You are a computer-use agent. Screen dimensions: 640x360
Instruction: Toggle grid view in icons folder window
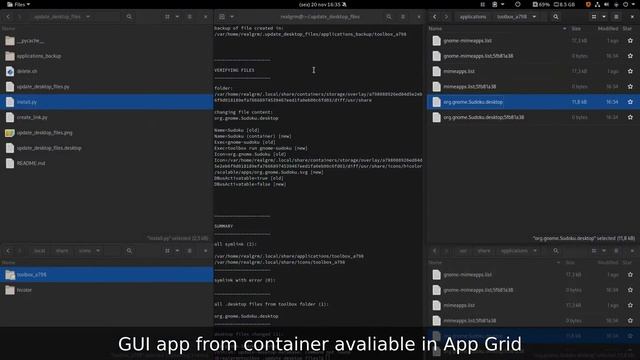click(x=167, y=251)
